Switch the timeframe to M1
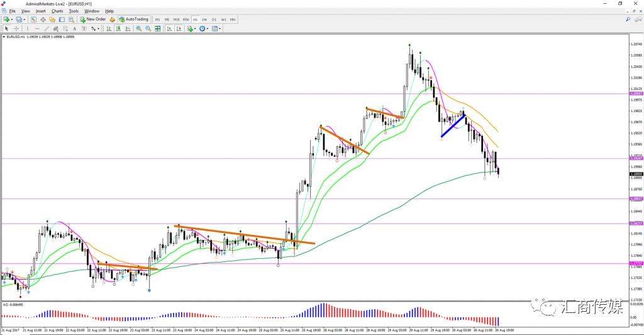The height and width of the screenshot is (335, 644). (157, 20)
